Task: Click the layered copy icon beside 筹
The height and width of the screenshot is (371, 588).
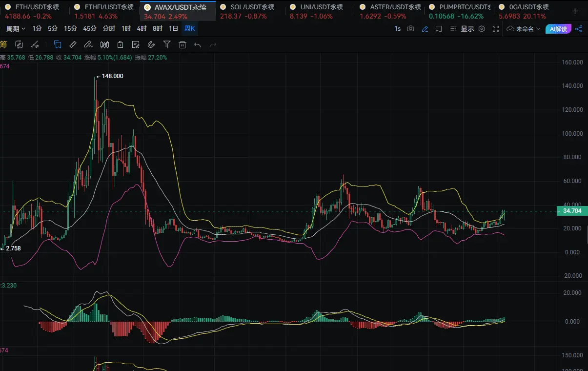Action: (19, 44)
